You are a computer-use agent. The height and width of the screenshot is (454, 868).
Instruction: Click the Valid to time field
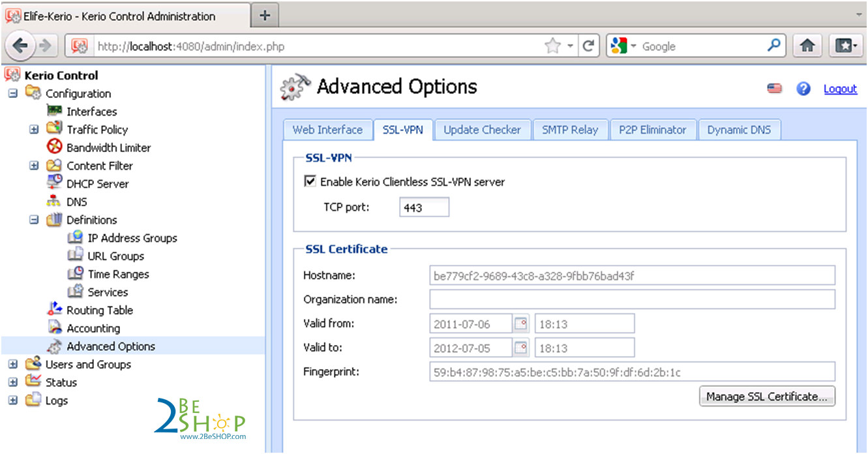point(584,348)
